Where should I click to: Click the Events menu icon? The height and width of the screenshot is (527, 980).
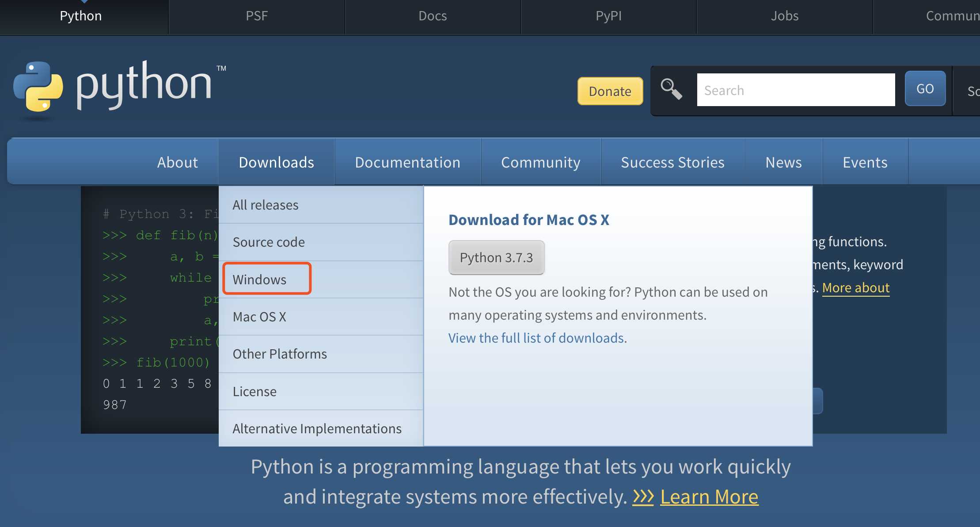[x=866, y=162]
